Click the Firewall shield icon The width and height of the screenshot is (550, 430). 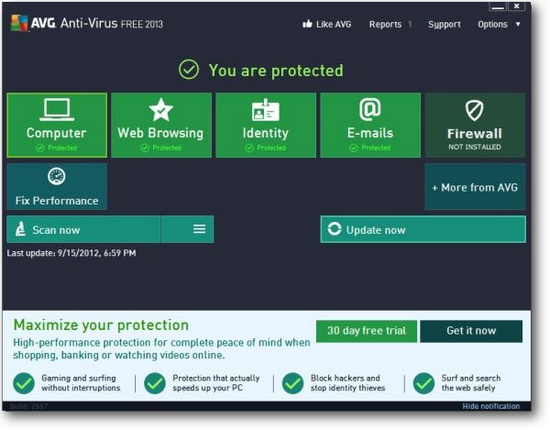pyautogui.click(x=475, y=110)
